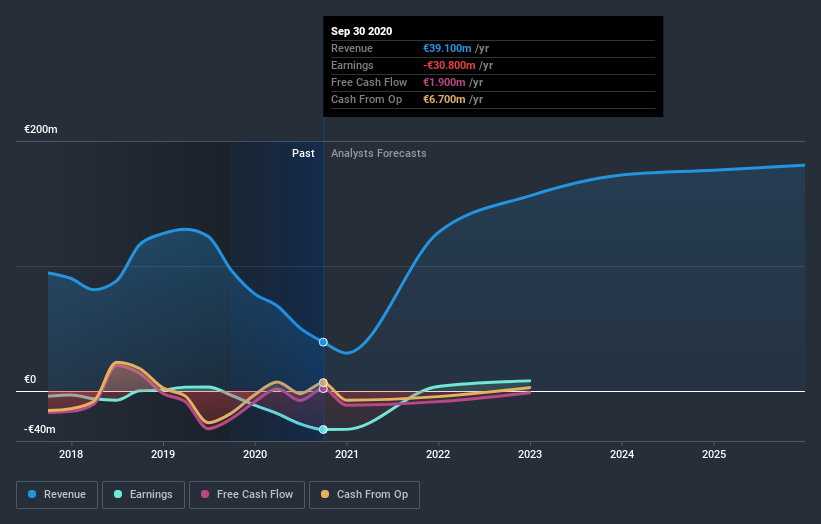This screenshot has width=821, height=524.
Task: Toggle the Earnings legend button
Action: 143,495
